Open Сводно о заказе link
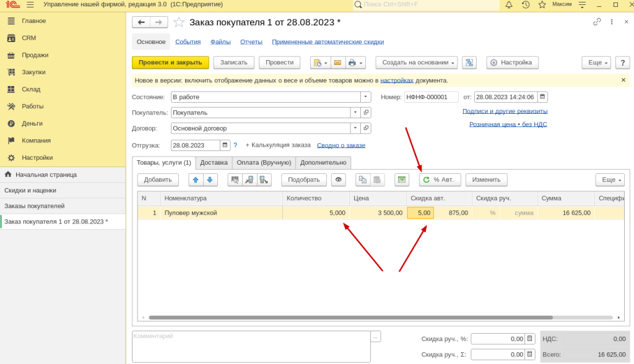 pyautogui.click(x=341, y=145)
